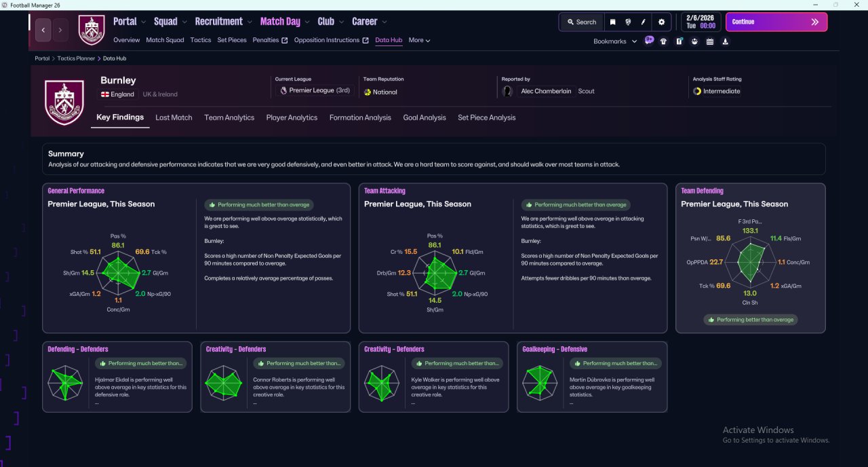Viewport: 868px width, 467px height.
Task: Open the Tactics submenu item
Action: tap(201, 40)
